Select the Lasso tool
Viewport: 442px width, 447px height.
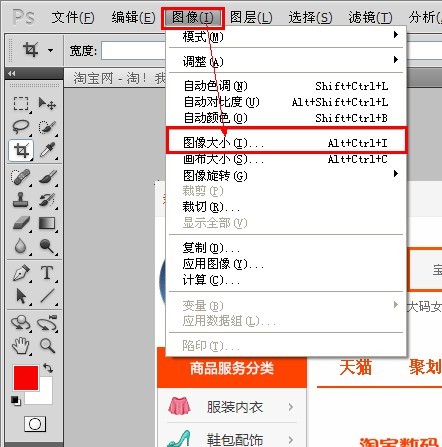[x=21, y=127]
